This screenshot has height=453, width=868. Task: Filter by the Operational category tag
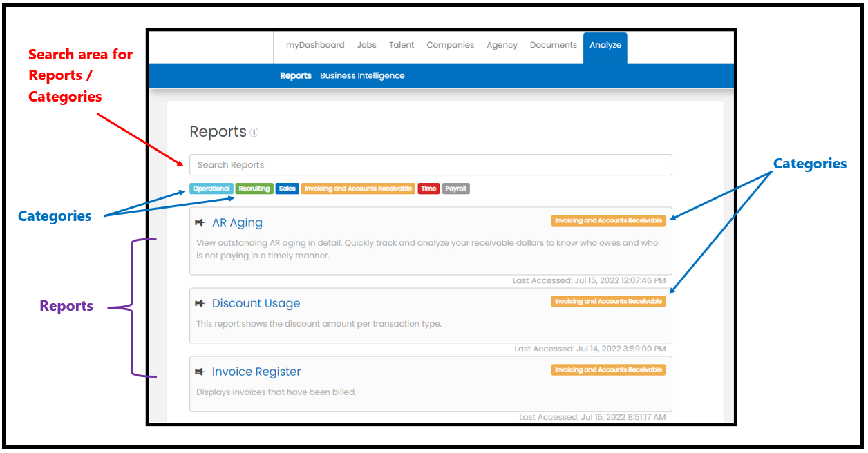click(211, 189)
